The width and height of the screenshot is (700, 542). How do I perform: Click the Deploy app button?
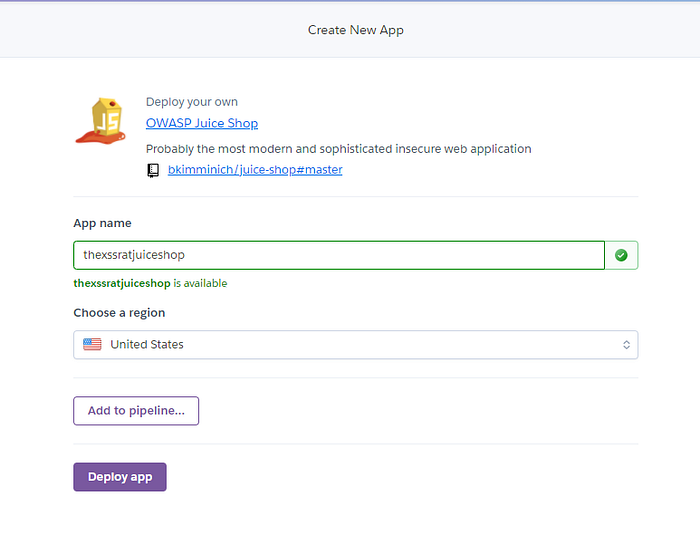click(x=120, y=477)
